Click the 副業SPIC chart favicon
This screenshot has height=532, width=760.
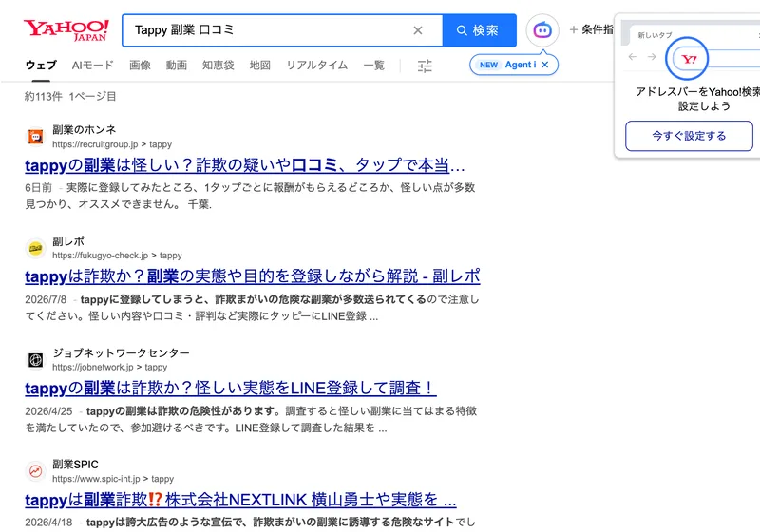coord(35,471)
